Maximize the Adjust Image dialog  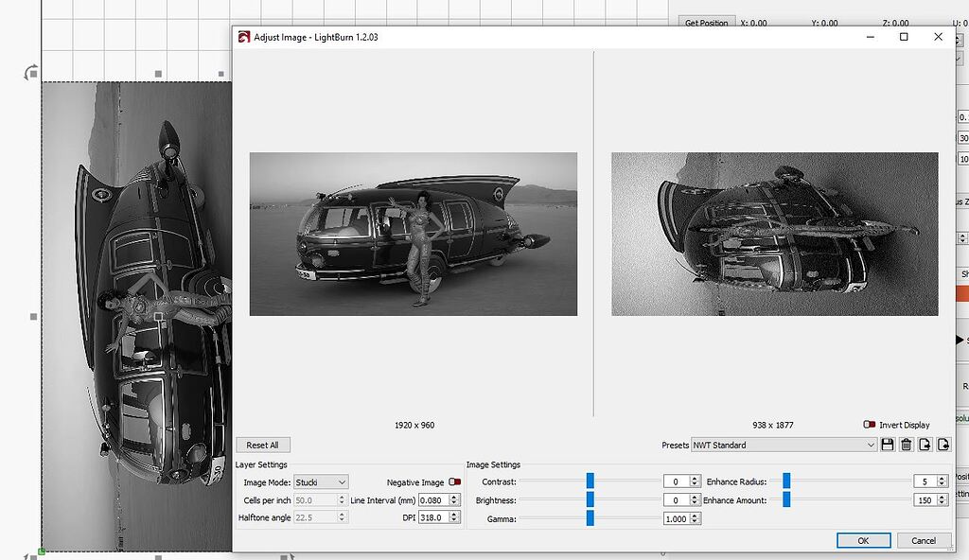pyautogui.click(x=904, y=37)
